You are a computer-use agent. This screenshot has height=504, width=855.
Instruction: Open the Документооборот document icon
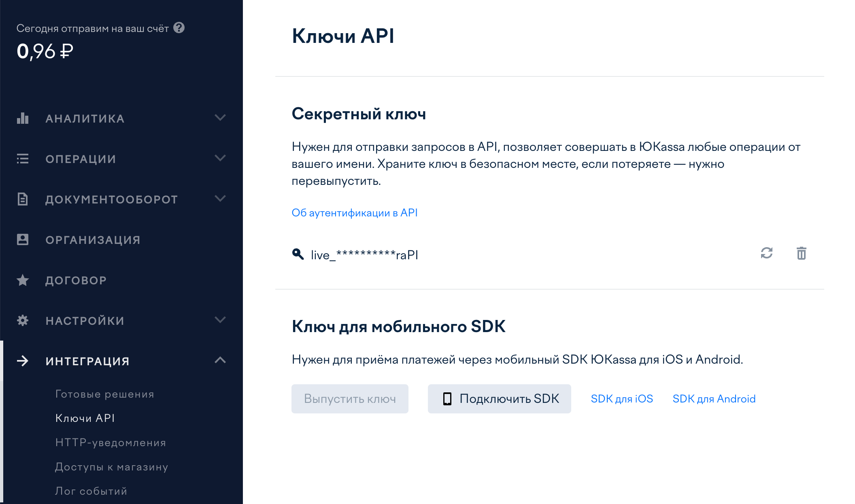[x=23, y=199]
